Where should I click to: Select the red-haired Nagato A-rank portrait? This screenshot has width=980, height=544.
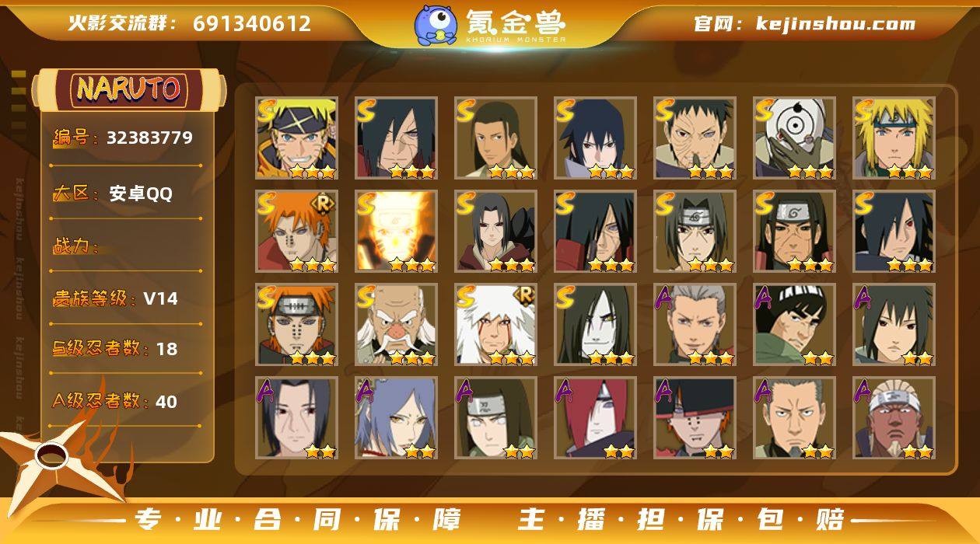595,418
